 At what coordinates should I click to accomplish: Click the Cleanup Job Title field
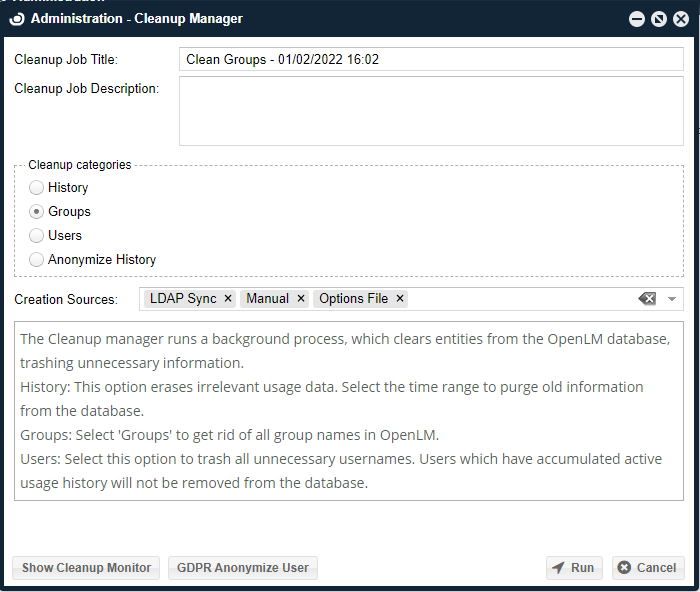click(430, 59)
